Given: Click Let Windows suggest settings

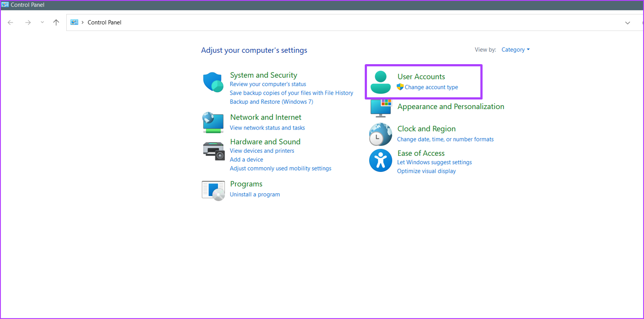Looking at the screenshot, I should [x=435, y=162].
